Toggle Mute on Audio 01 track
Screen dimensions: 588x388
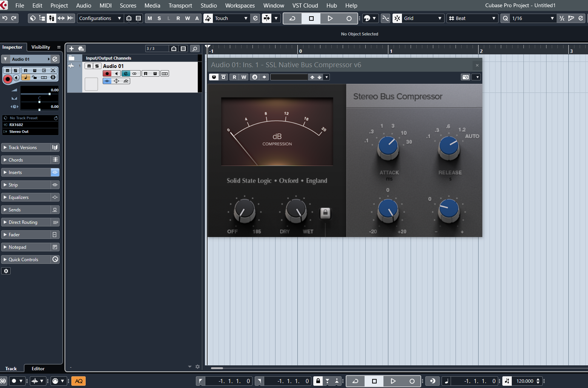click(89, 66)
